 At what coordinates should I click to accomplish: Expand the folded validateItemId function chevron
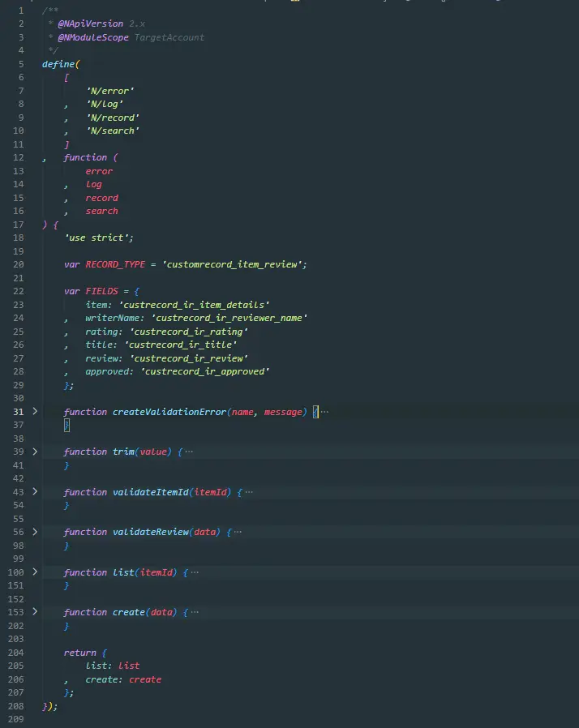click(35, 491)
